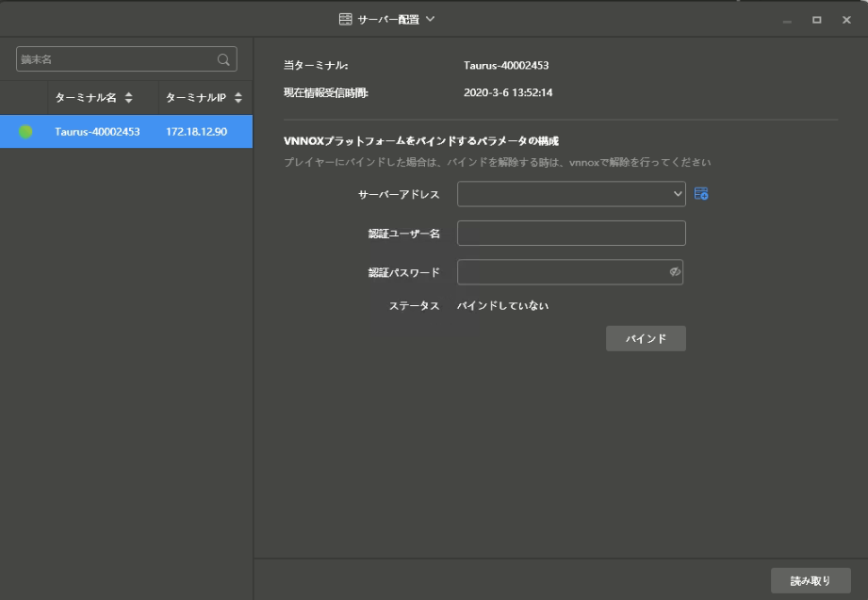Focus the 認証パスワード input field

561,272
